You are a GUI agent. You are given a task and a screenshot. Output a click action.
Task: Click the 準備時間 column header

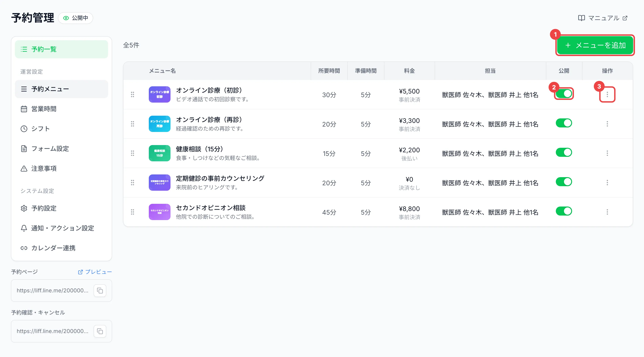click(366, 71)
